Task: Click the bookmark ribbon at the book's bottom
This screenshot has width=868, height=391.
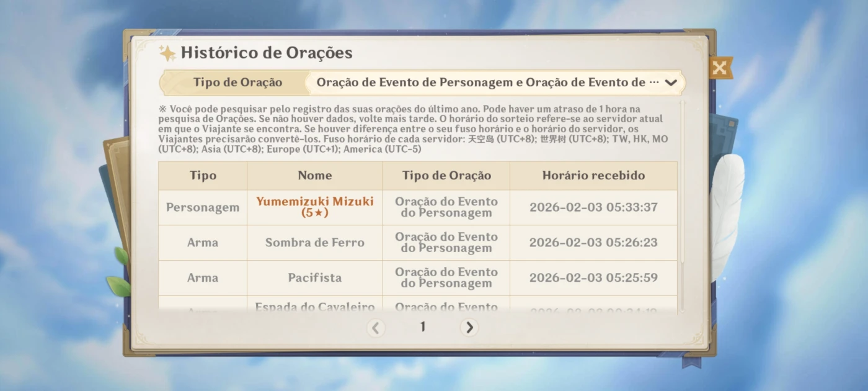Action: coord(691,361)
